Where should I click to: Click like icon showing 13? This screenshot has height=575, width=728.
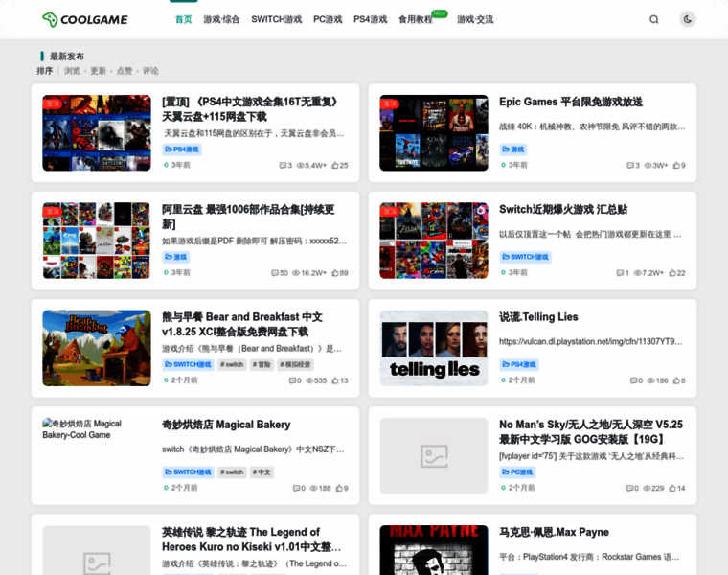pos(335,380)
